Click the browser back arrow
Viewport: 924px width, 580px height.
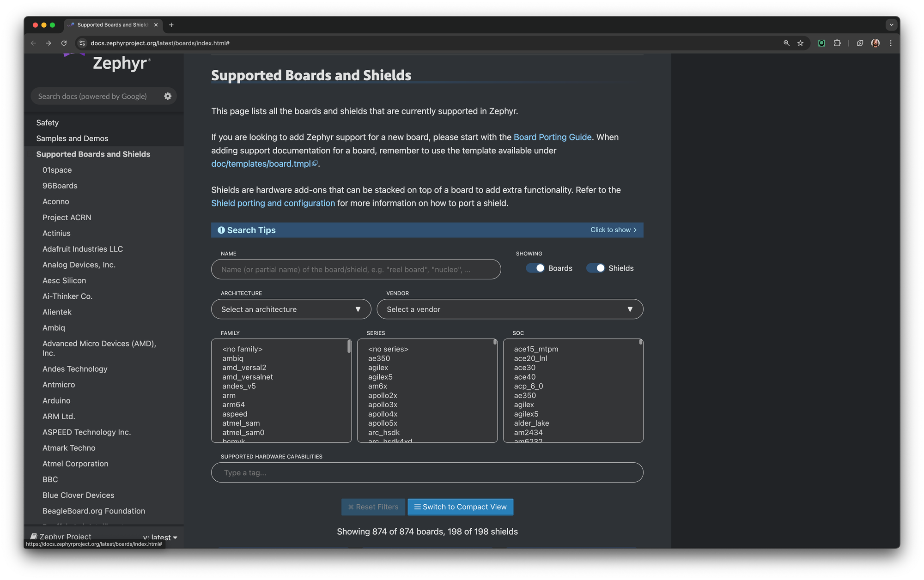[x=33, y=43]
